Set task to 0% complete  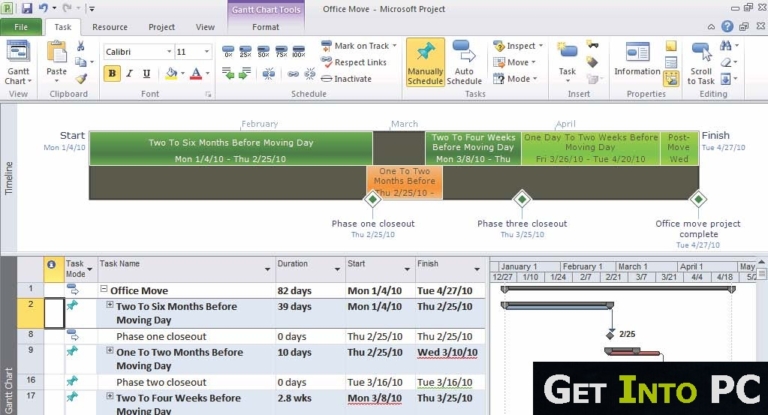coord(228,51)
